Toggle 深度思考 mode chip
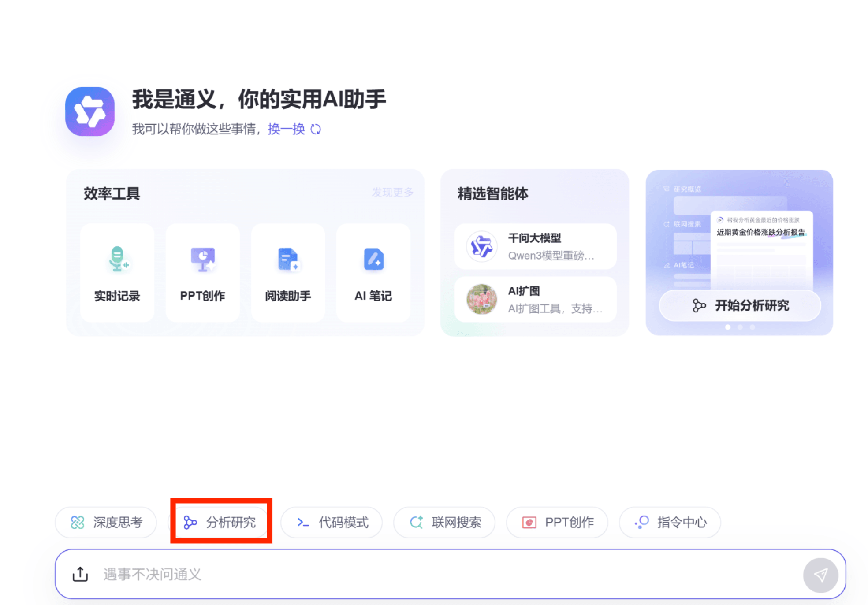868x605 pixels. tap(106, 522)
